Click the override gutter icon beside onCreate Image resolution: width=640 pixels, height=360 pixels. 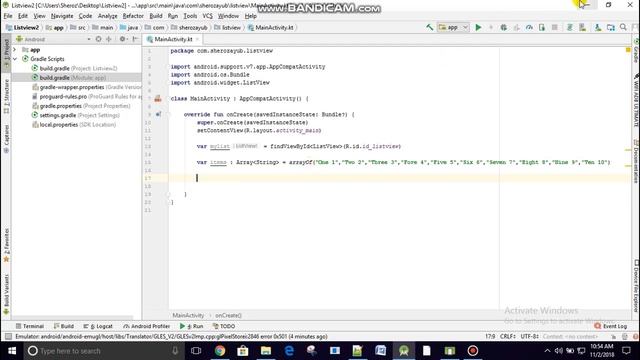158,114
